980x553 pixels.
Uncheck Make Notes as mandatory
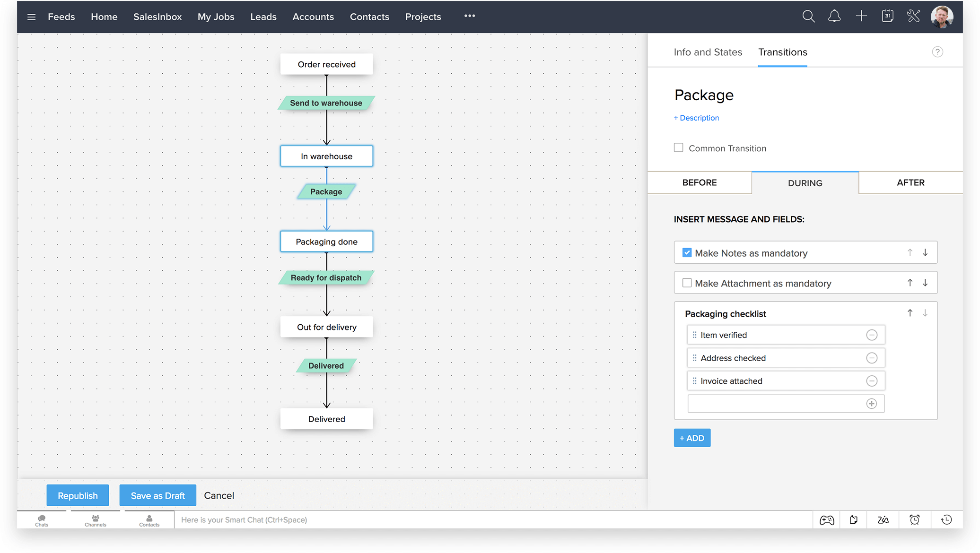687,253
